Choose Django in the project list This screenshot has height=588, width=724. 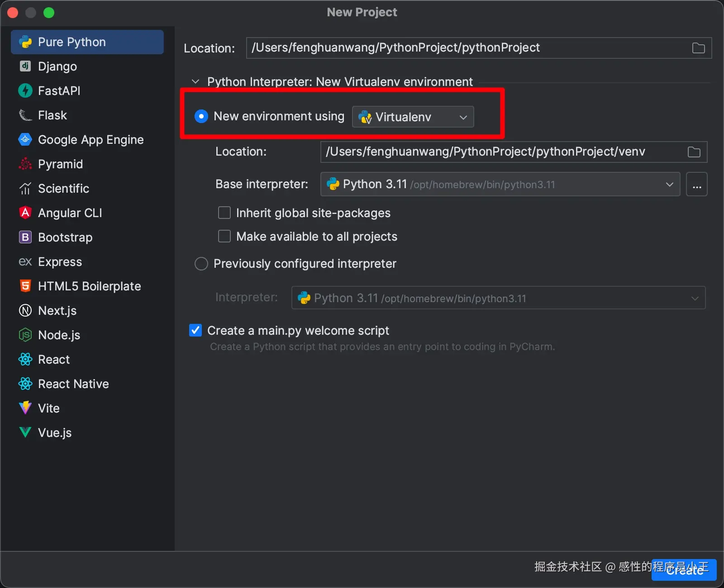87,66
